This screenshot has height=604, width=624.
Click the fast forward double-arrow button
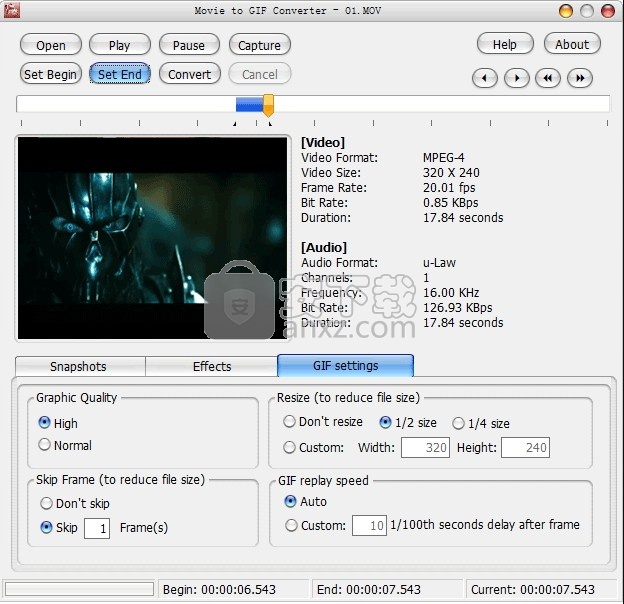pos(580,78)
